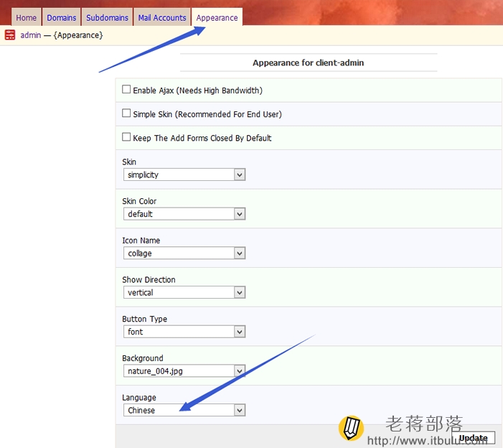503x448 pixels.
Task: Open the Button Type font dropdown
Action: (x=184, y=332)
